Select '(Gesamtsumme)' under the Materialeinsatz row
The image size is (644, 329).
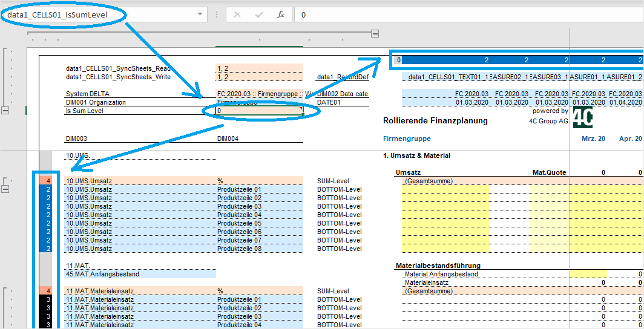(x=429, y=291)
